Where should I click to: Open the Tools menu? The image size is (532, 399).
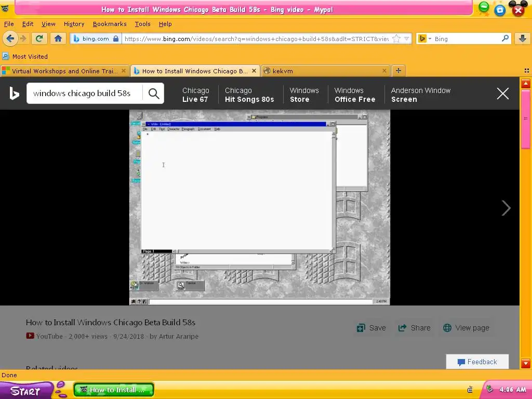pos(142,24)
